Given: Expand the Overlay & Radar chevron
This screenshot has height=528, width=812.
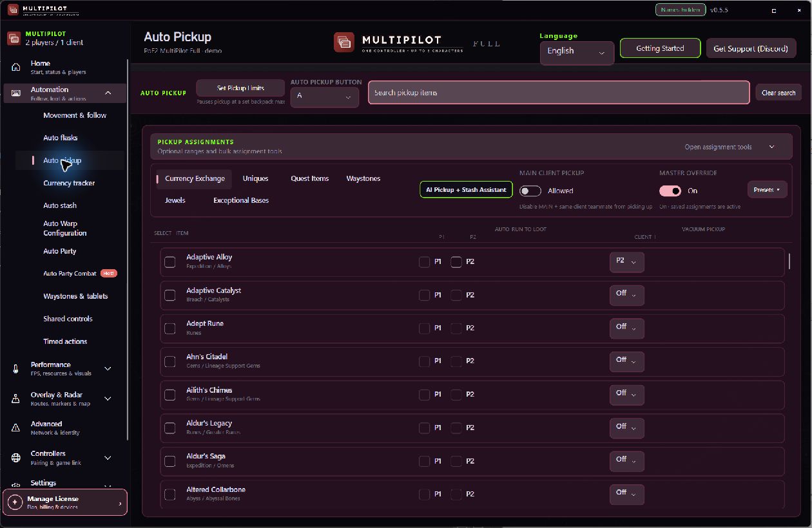Looking at the screenshot, I should pos(108,399).
